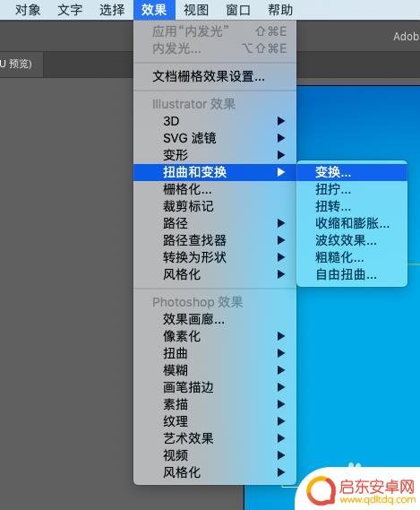
Task: Select 波纹效果... in the submenu
Action: point(352,240)
